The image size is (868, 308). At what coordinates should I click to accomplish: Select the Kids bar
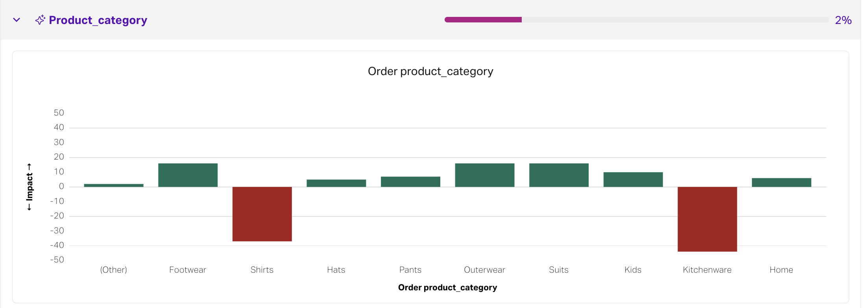633,180
